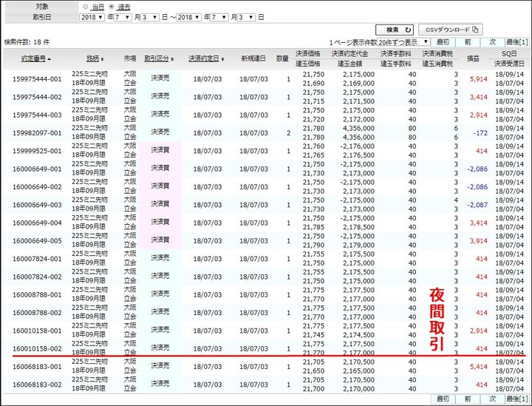The image size is (532, 406).
Task: Select the 当日 radio button
Action: (86, 7)
